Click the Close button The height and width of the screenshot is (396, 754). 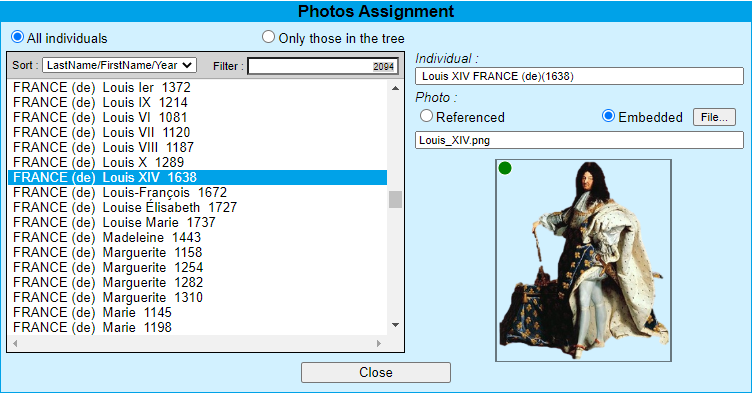(x=376, y=372)
